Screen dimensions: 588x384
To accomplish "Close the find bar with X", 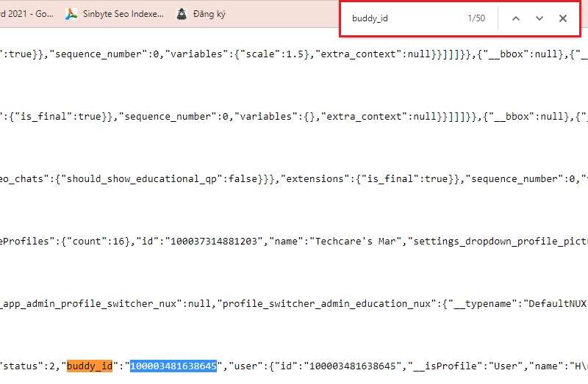I will pyautogui.click(x=562, y=18).
